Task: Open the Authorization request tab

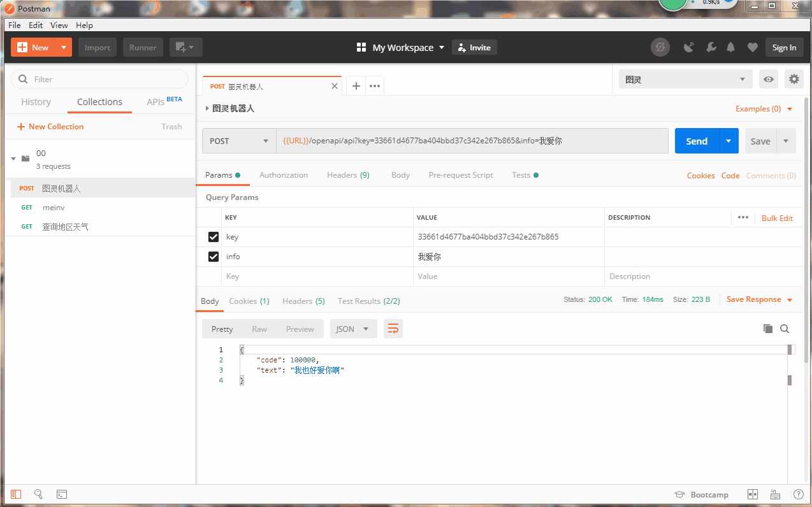Action: [x=284, y=175]
